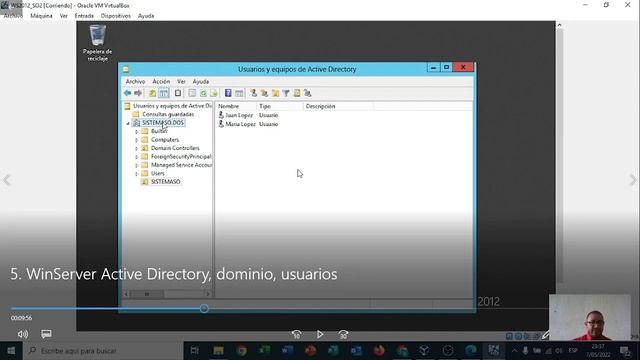Collapse the SISTEMASO.DOS domain node
Viewport: 640px width, 360px height.
coord(128,123)
